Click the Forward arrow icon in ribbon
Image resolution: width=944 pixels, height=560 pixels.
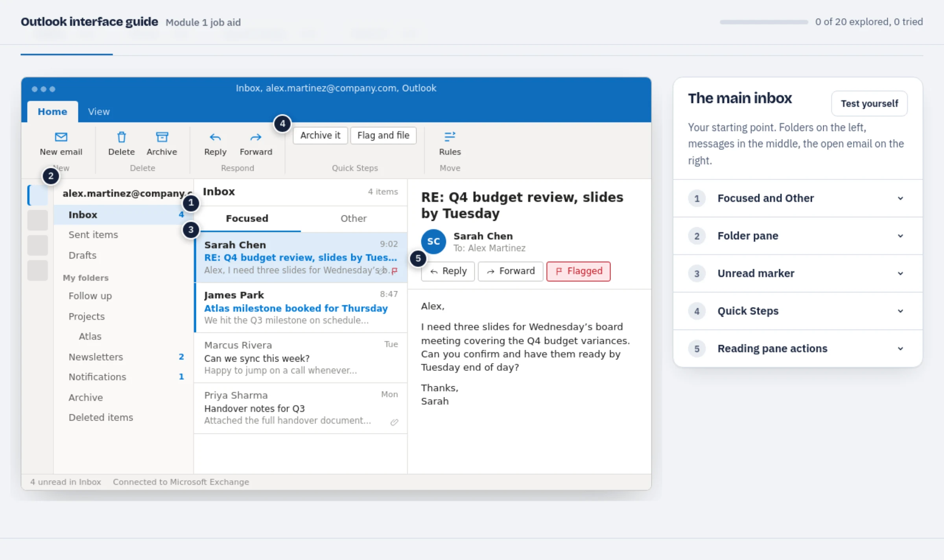pos(256,137)
